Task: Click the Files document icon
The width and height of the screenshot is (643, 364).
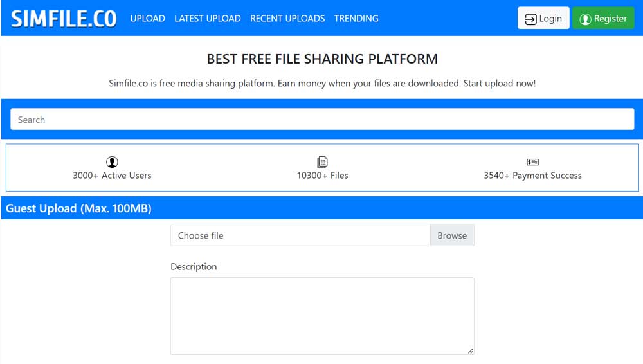Action: 323,161
